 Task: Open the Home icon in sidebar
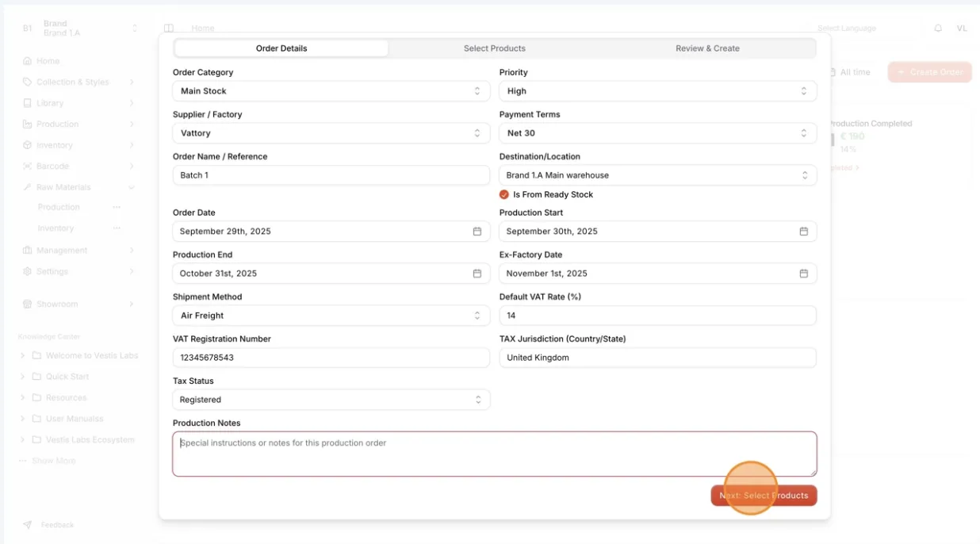tap(28, 61)
